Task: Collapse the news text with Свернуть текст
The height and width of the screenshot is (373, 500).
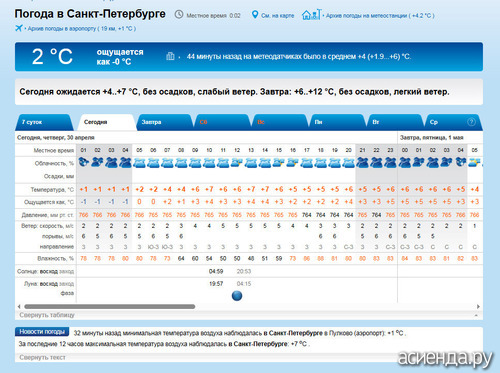Action: (x=42, y=357)
